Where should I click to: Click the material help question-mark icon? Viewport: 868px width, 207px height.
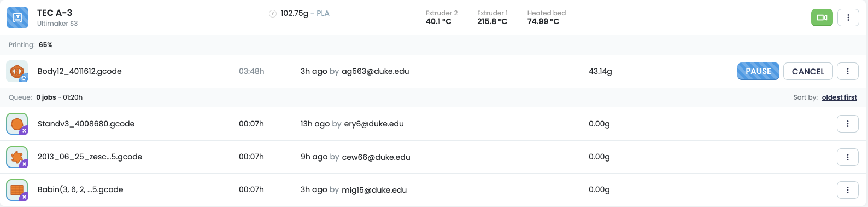coord(272,14)
